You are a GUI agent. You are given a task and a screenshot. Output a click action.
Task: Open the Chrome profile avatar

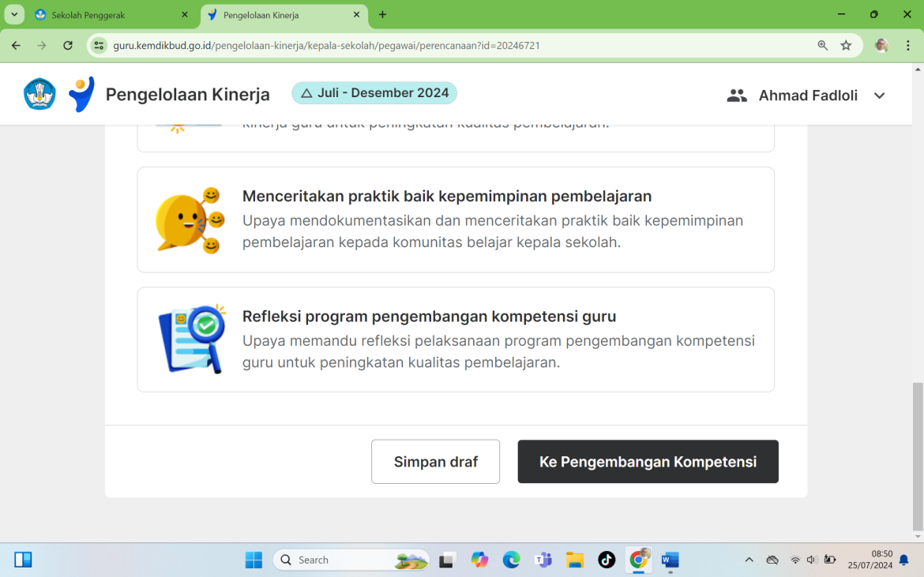[x=881, y=45]
